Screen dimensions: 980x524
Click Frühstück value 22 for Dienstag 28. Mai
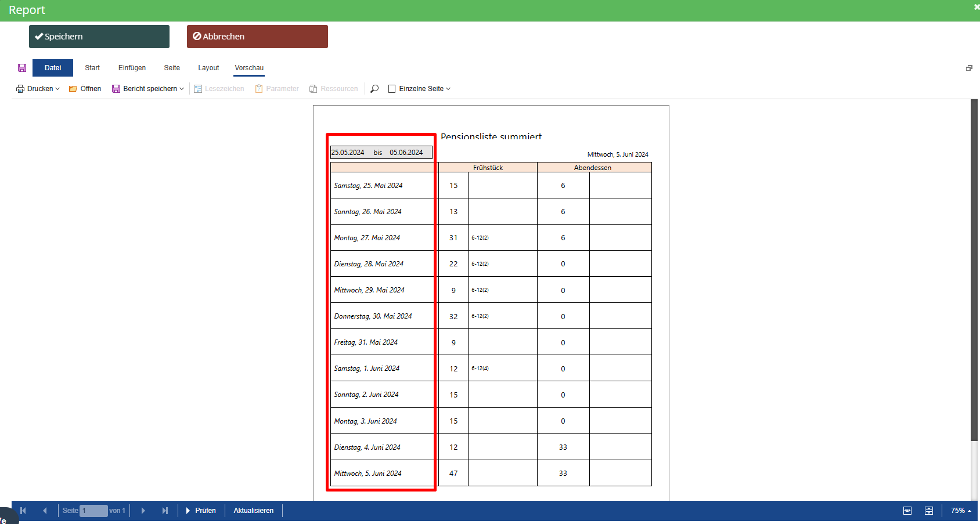click(453, 264)
